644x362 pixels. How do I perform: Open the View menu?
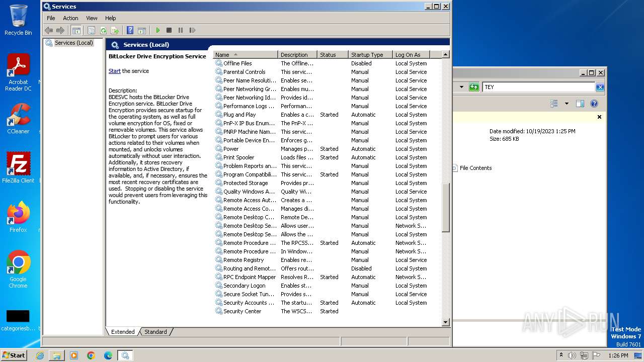(x=92, y=18)
